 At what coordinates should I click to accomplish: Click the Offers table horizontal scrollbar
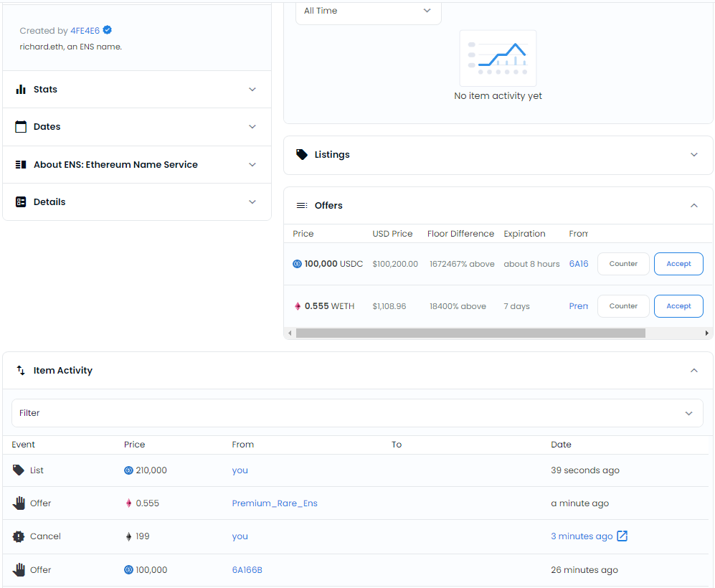tap(470, 333)
